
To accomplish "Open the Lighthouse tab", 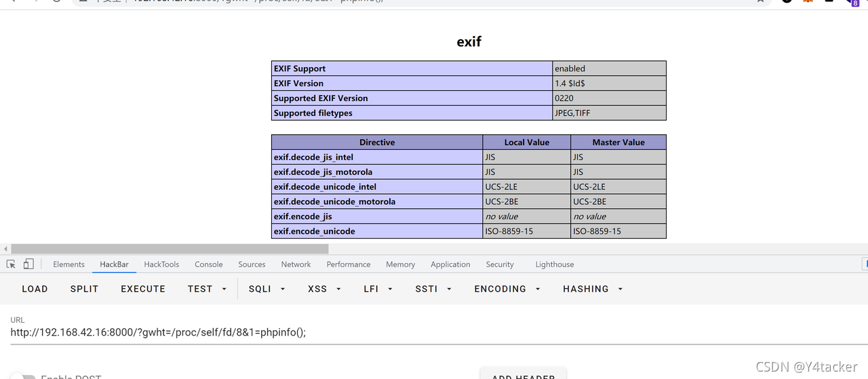I will (x=555, y=264).
